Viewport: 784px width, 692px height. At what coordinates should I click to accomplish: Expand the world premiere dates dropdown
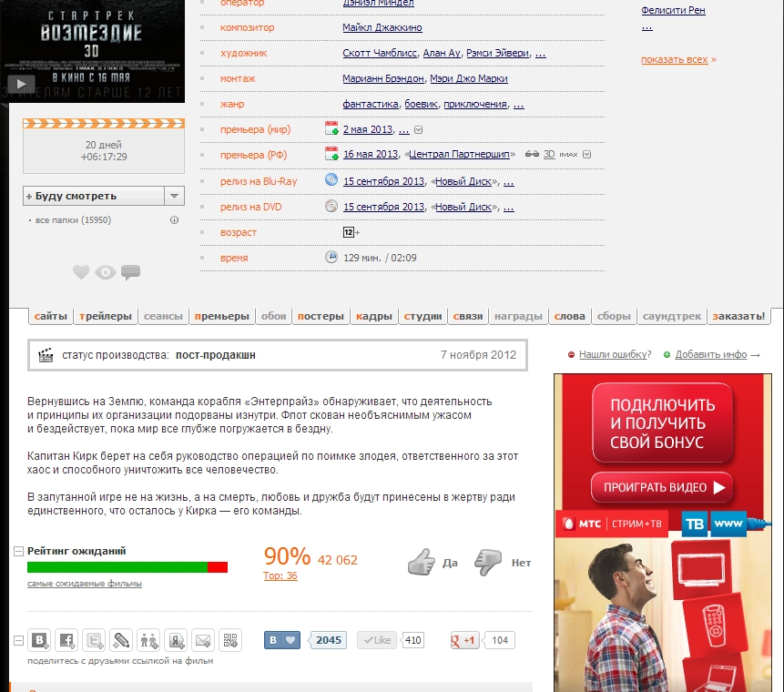[419, 130]
